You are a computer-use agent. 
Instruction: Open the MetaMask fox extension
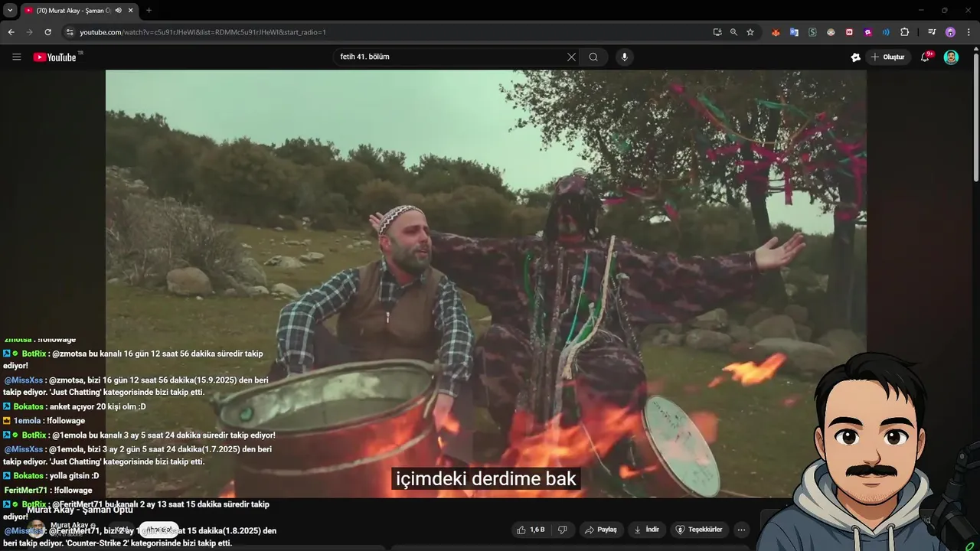coord(776,32)
